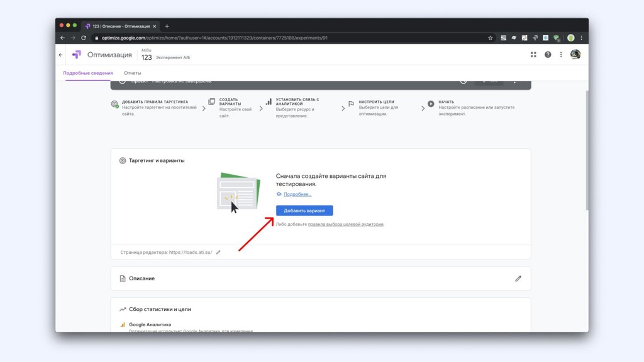Click the Google Аналитика entry

[150, 324]
